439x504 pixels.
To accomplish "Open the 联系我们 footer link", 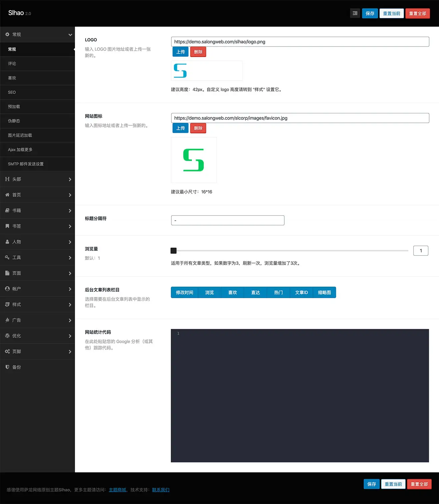I will 161,490.
